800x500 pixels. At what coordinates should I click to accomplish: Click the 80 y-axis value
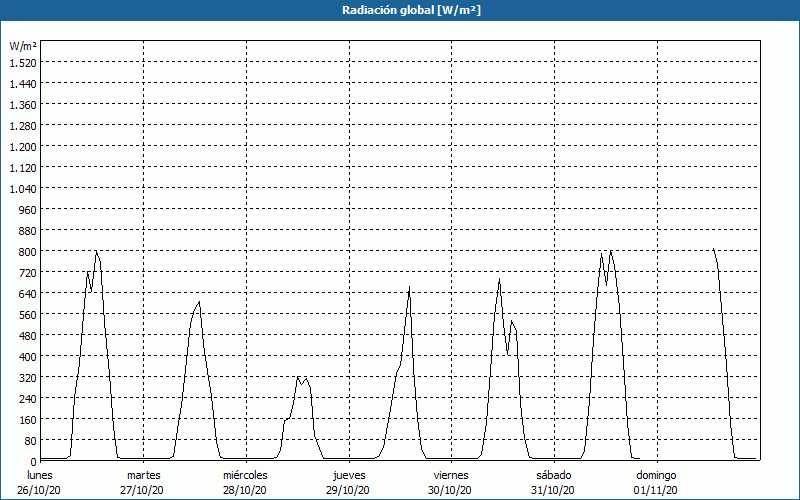pos(31,441)
